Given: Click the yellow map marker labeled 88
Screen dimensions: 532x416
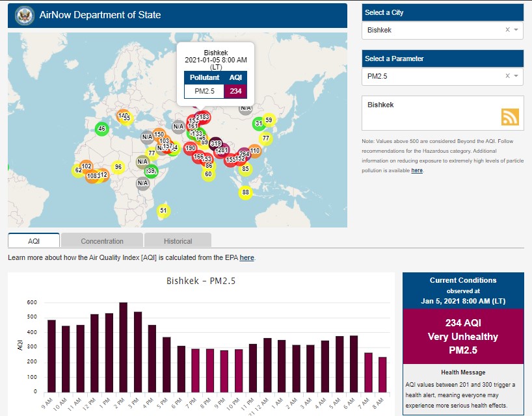Looking at the screenshot, I should (245, 192).
